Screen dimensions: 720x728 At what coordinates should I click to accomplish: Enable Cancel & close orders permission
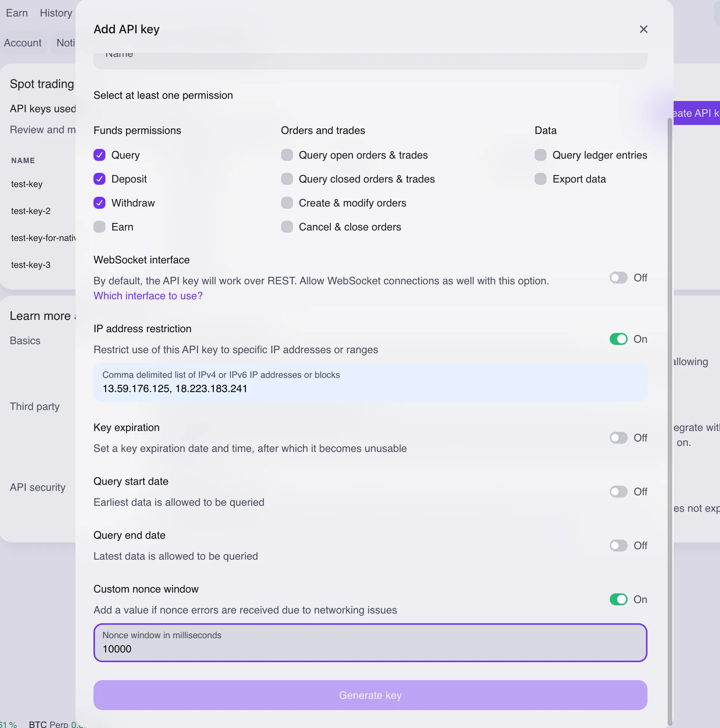pos(287,227)
